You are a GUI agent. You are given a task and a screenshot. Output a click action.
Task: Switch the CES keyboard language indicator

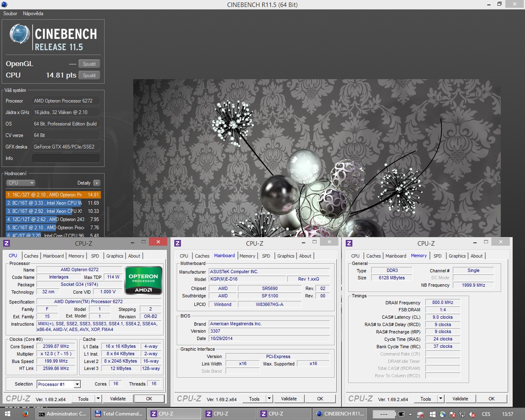(x=486, y=414)
